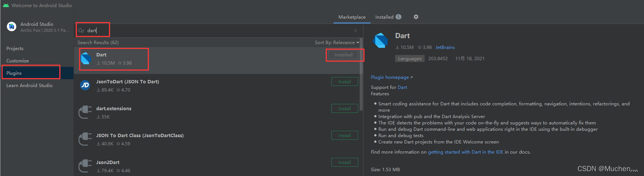Click the Dart title in details panel

point(403,36)
